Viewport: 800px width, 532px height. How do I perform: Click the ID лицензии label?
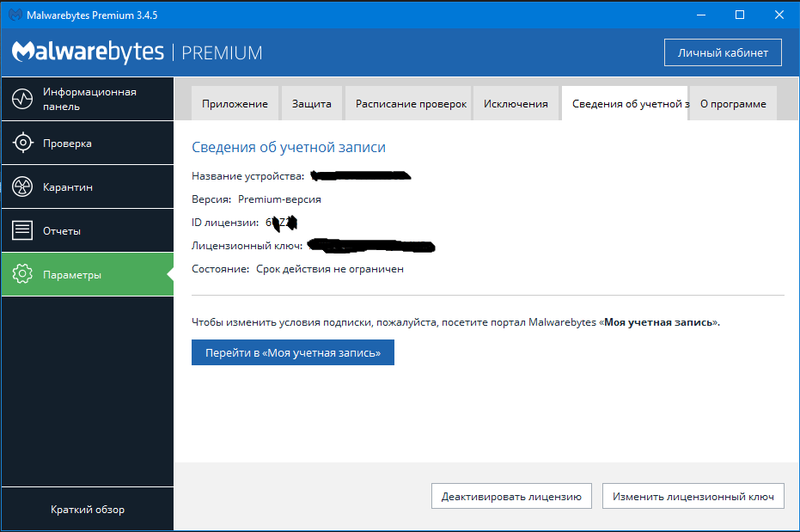(x=225, y=223)
